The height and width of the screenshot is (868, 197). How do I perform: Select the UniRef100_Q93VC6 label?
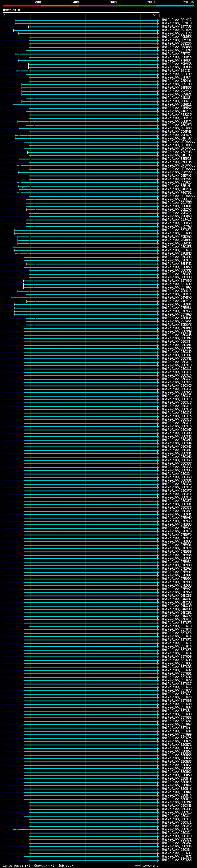[177, 91]
